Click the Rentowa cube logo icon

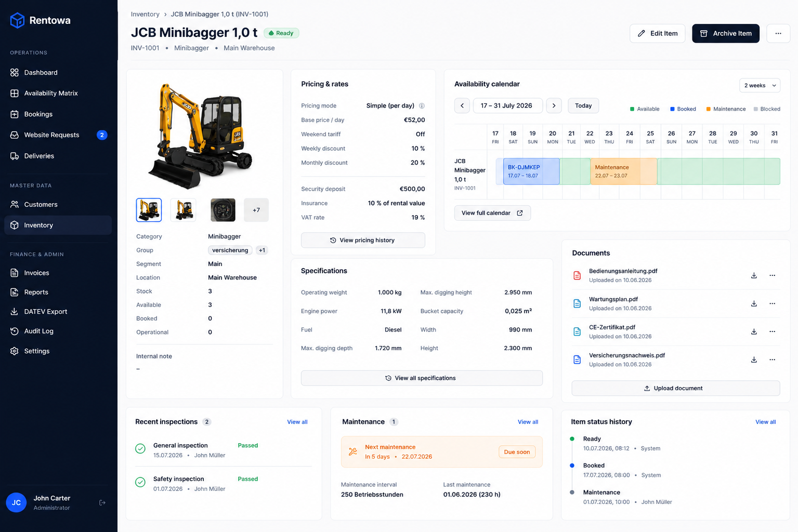[17, 20]
